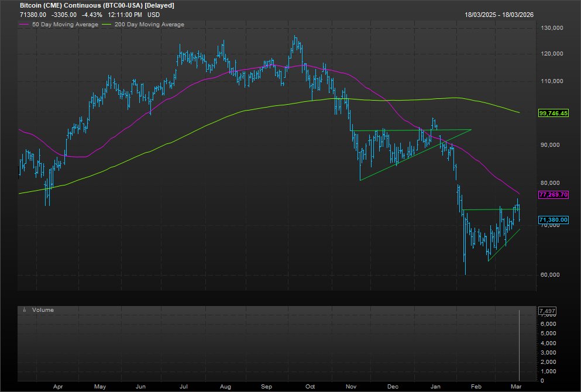Viewport: 581px width, 392px height.
Task: Click the Bitcoin (CME) Continuous chart title
Action: pyautogui.click(x=97, y=5)
